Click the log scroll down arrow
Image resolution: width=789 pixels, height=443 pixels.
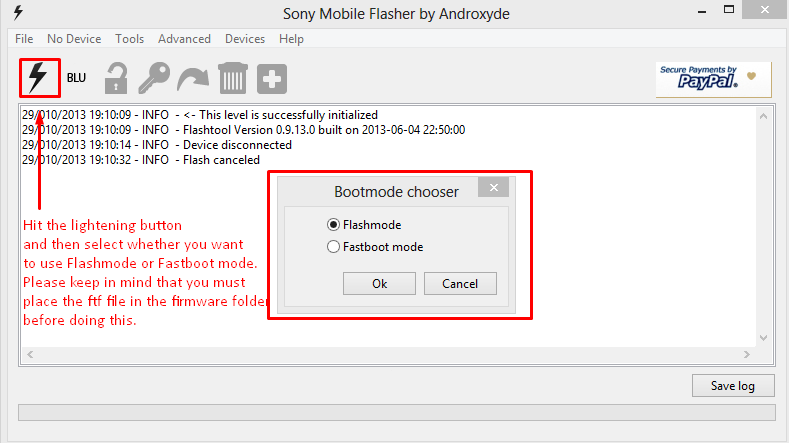tap(763, 338)
